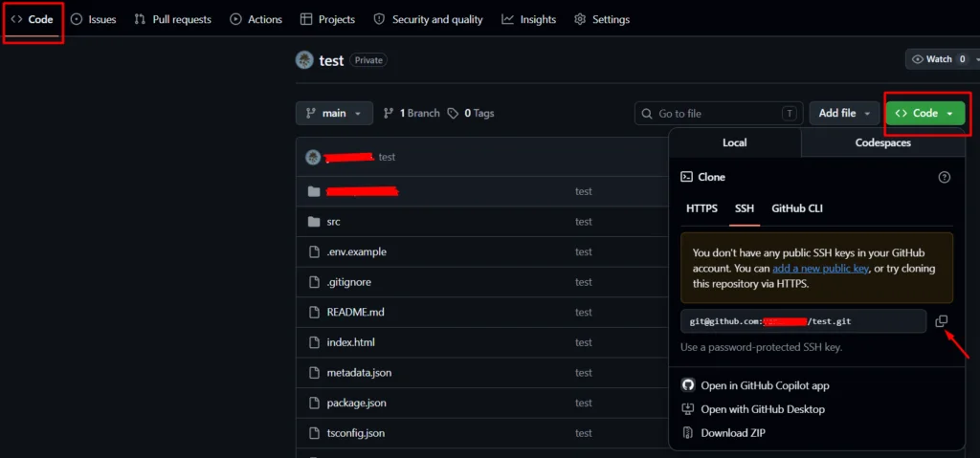The width and height of the screenshot is (980, 458).
Task: Open the main branch dropdown
Action: [334, 113]
